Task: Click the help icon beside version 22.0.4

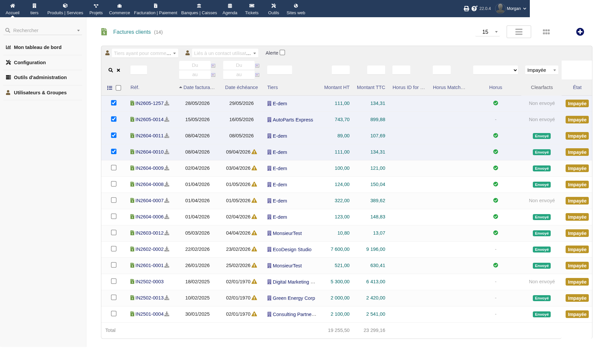Action: pos(474,9)
